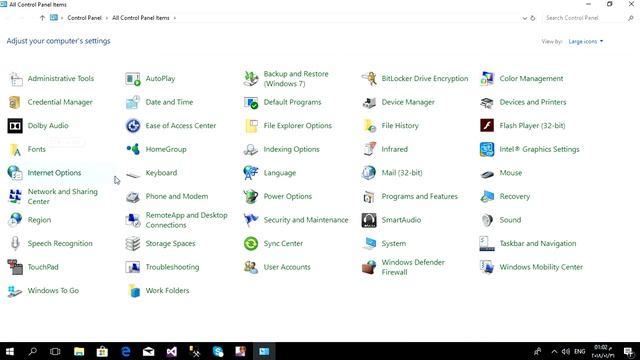640x360 pixels.
Task: Open the Dolby Audio icon
Action: [x=15, y=126]
